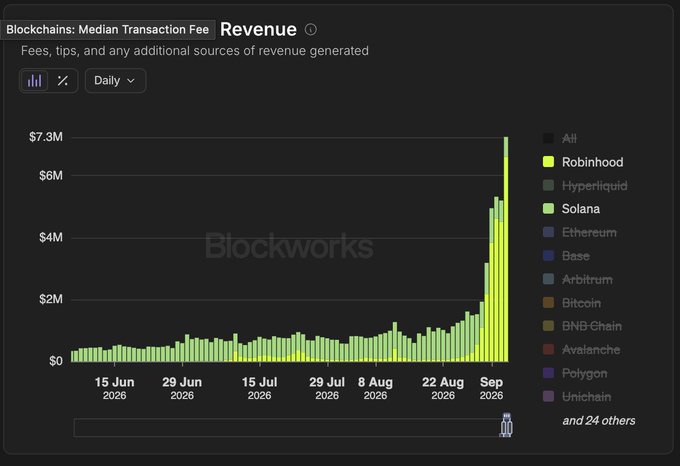Enable the BNB Chain series in legend
Image resolution: width=680 pixels, height=466 pixels.
click(582, 326)
